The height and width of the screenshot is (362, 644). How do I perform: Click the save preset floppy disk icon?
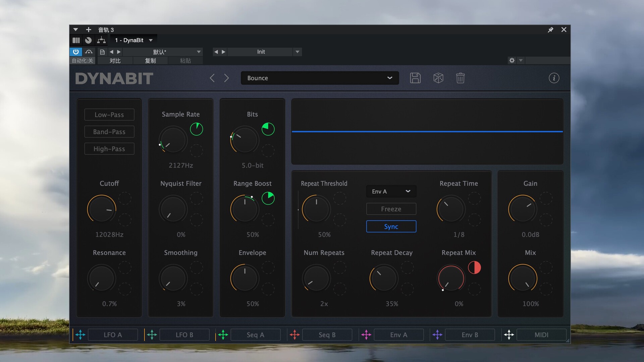point(415,78)
